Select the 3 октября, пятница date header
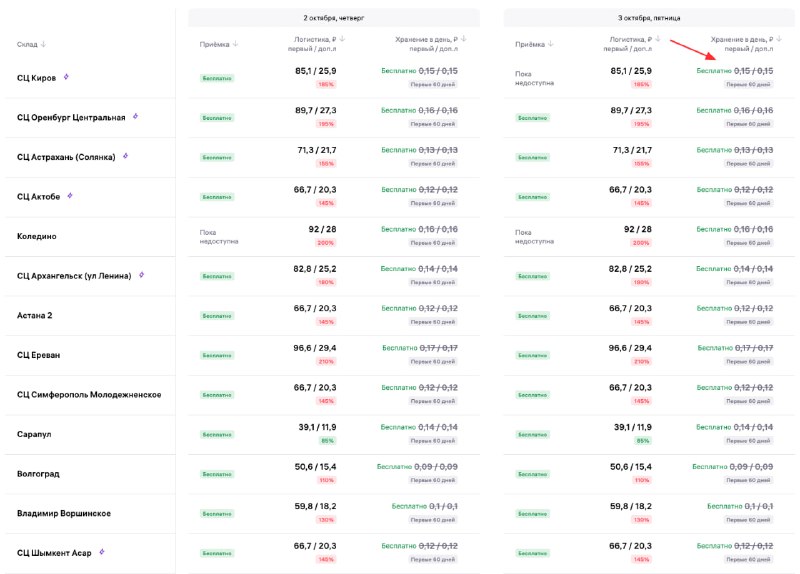 point(649,18)
